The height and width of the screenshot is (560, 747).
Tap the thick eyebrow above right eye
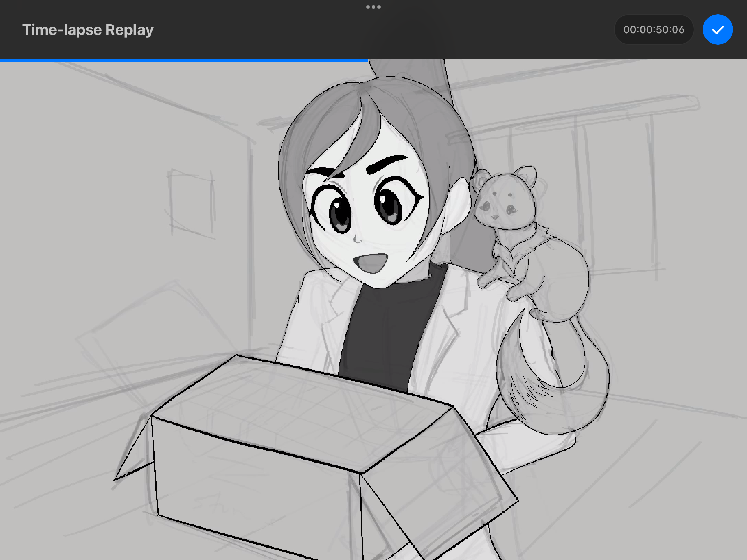pos(386,163)
